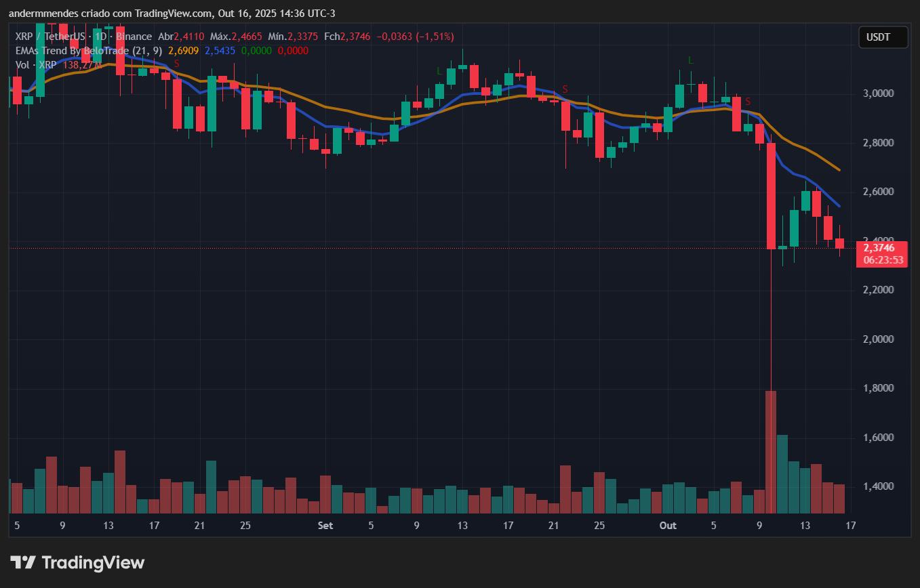This screenshot has height=588, width=920.
Task: Select the large red crash candle body
Action: tap(771, 196)
